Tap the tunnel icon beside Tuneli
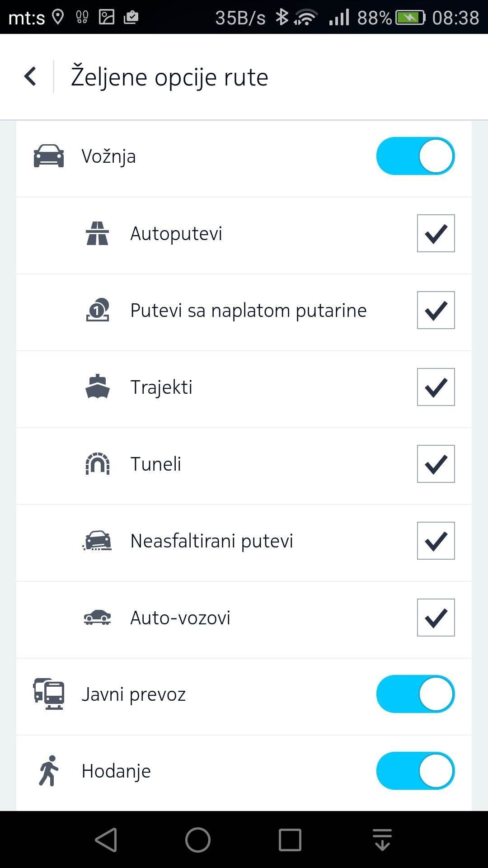488x868 pixels. click(98, 464)
